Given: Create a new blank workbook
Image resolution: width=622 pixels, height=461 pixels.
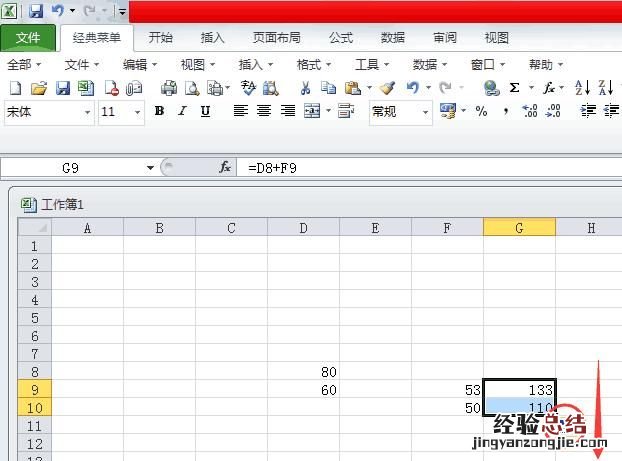Looking at the screenshot, I should 15,88.
